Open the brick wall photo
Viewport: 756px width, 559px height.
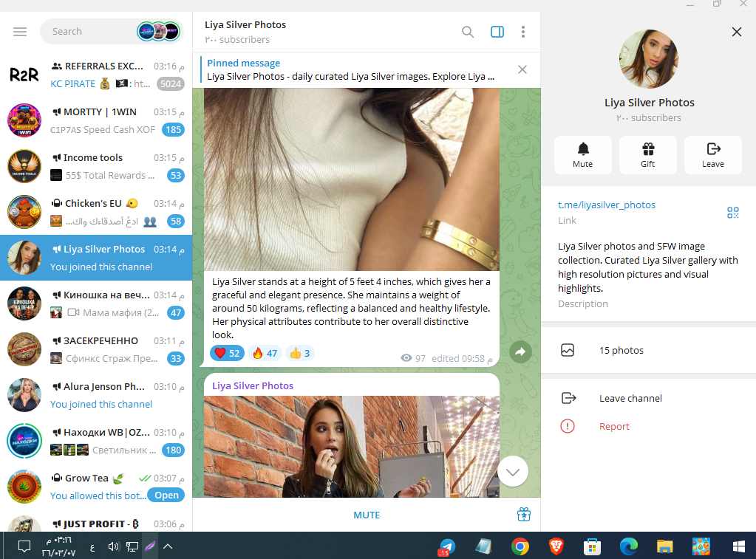pyautogui.click(x=352, y=447)
